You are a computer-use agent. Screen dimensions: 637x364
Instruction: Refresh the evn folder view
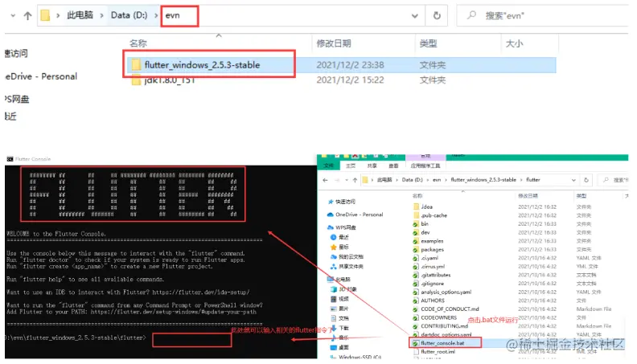[x=437, y=16]
